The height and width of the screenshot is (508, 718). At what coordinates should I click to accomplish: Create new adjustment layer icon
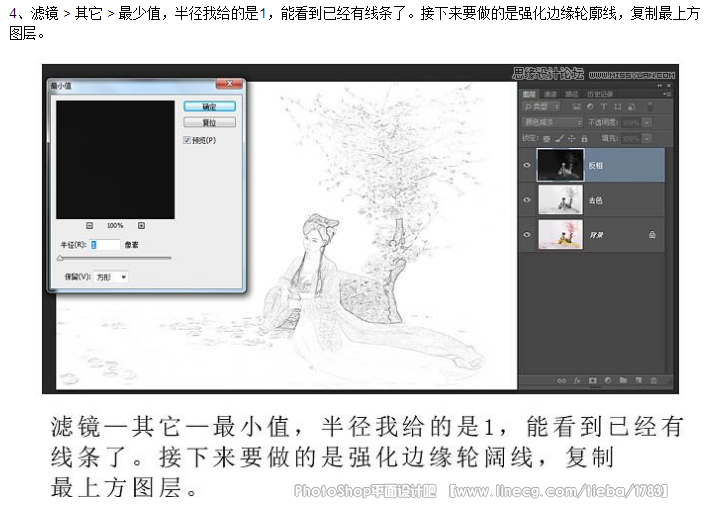click(608, 380)
